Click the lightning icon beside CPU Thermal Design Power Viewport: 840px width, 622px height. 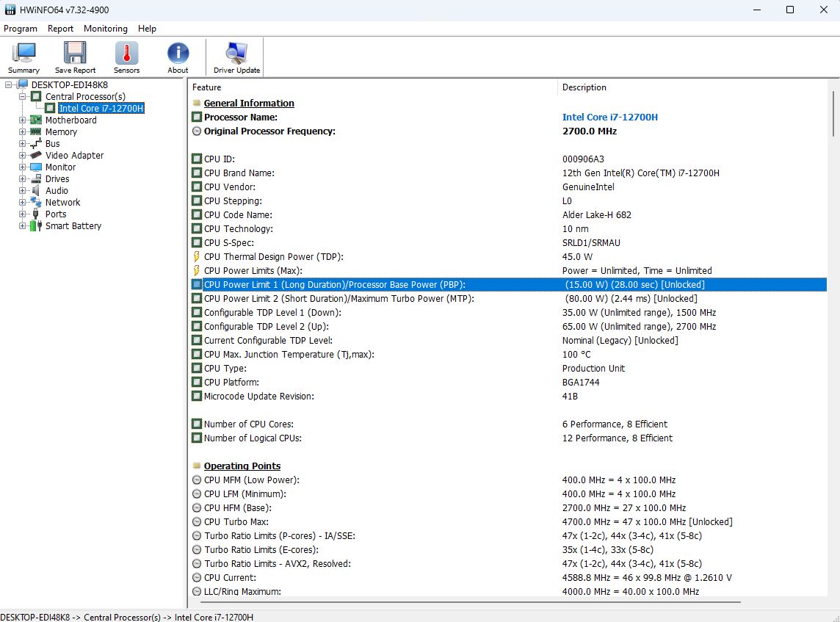click(x=197, y=256)
